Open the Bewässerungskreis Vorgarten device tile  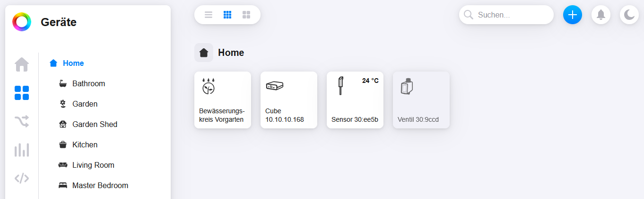(x=222, y=100)
